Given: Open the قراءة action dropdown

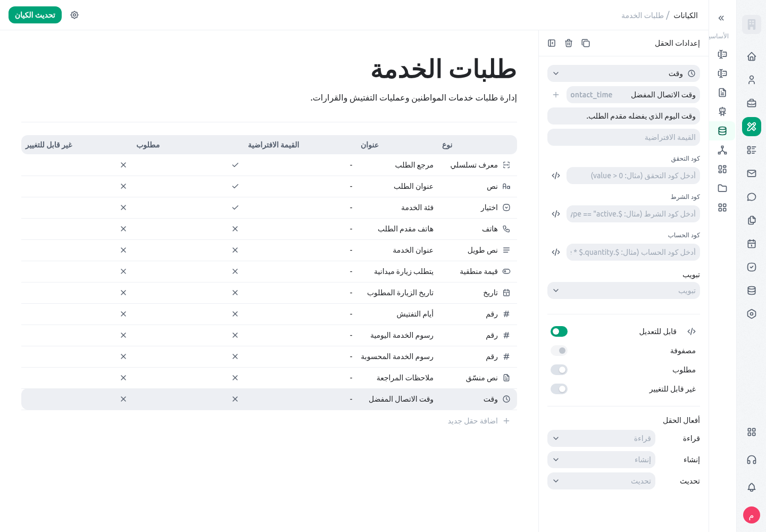Looking at the screenshot, I should (601, 438).
